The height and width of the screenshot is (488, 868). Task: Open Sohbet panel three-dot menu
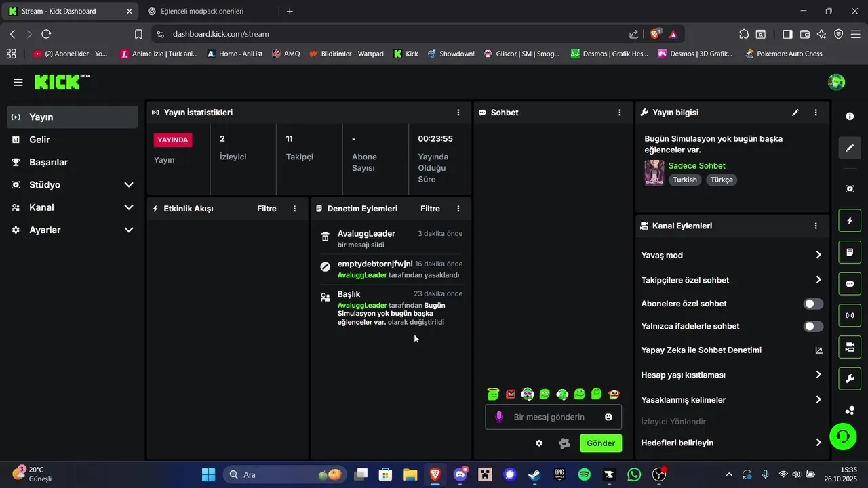(620, 113)
